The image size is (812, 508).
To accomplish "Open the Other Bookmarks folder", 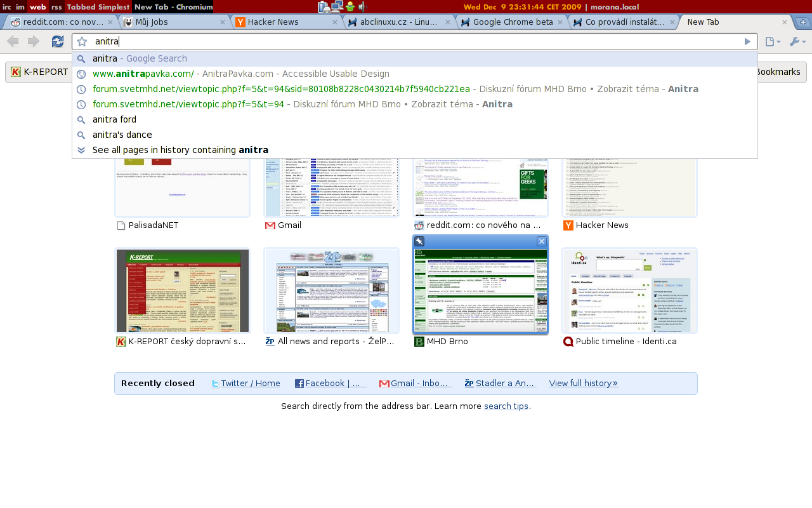I will coord(780,72).
